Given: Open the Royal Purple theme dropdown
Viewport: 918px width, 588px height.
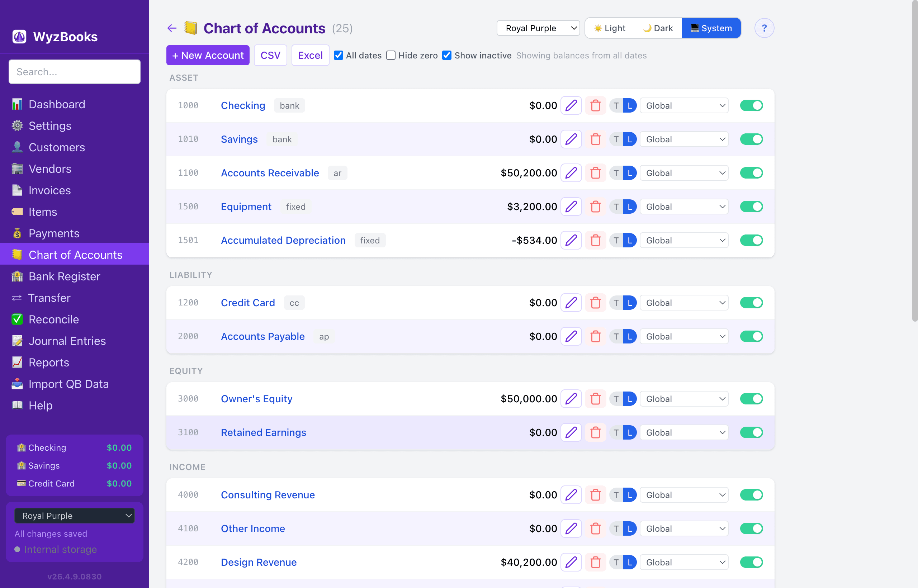Looking at the screenshot, I should coord(538,28).
